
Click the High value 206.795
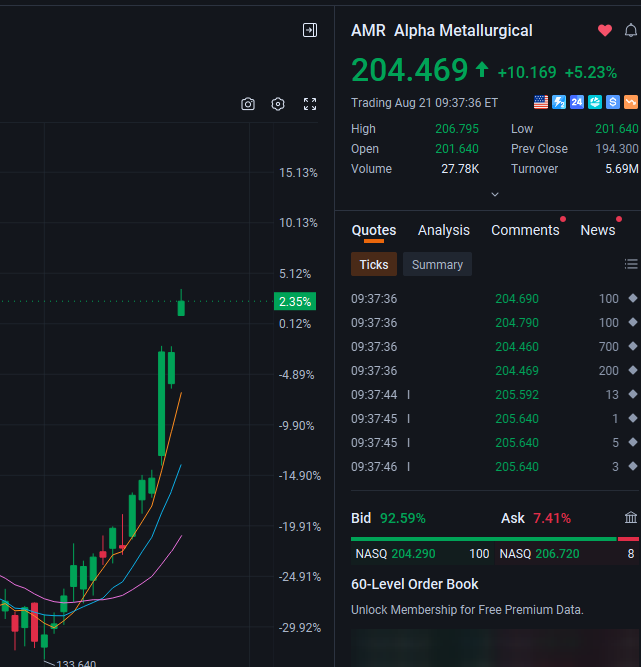pyautogui.click(x=457, y=128)
